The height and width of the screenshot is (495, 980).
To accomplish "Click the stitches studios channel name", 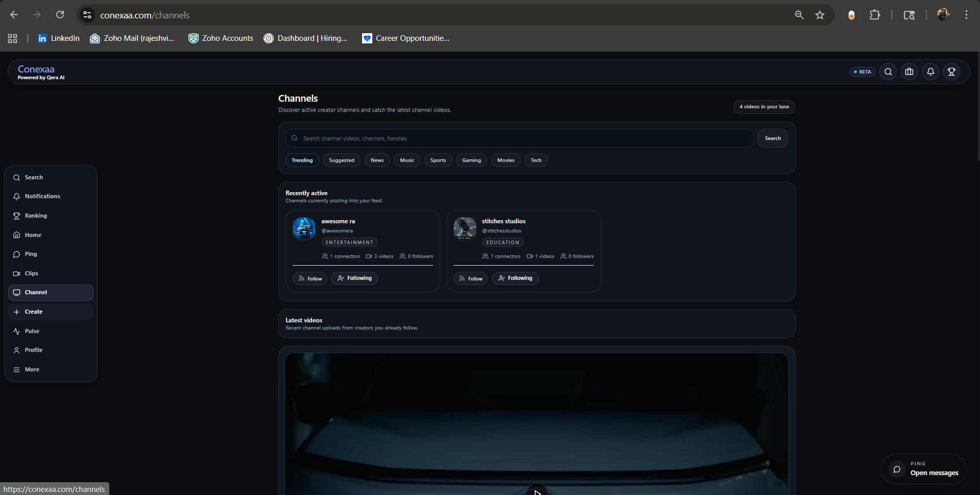I will (x=504, y=221).
